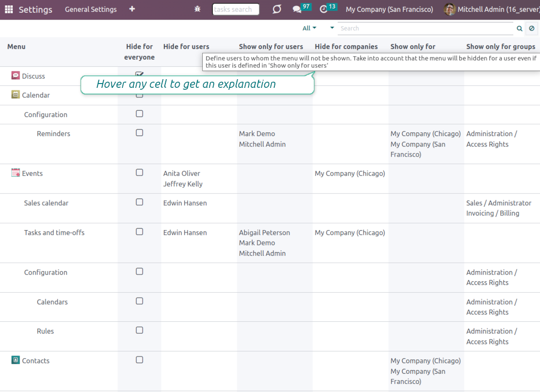Select the Tasks and time-offs row

(54, 233)
